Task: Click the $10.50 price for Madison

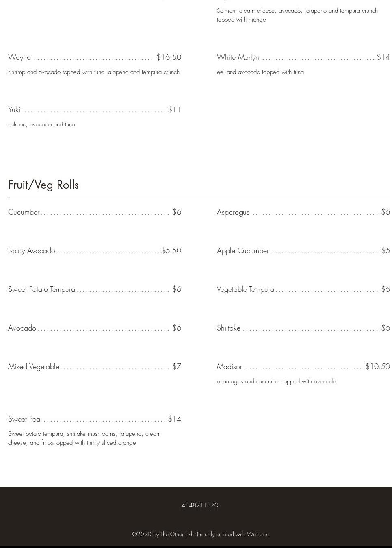Action: [x=377, y=367]
